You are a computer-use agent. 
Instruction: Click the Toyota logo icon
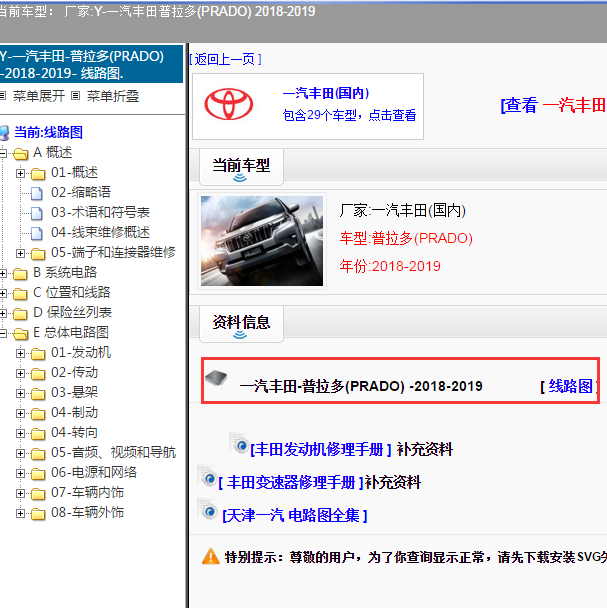[x=229, y=104]
